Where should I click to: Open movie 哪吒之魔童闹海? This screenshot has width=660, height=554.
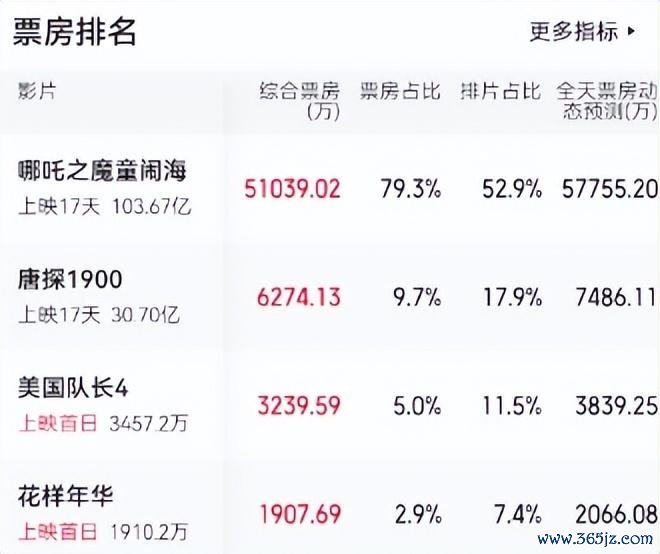102,171
